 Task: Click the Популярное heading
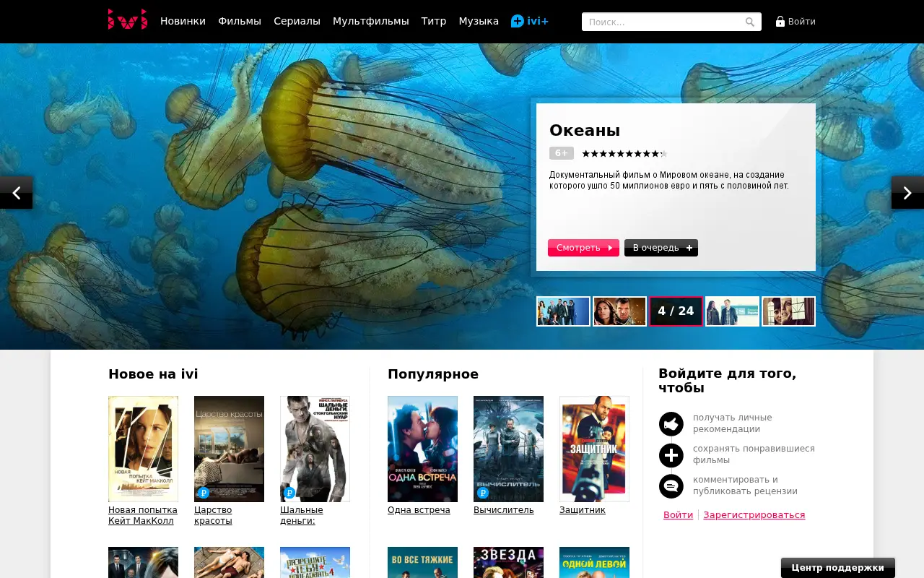coord(433,374)
